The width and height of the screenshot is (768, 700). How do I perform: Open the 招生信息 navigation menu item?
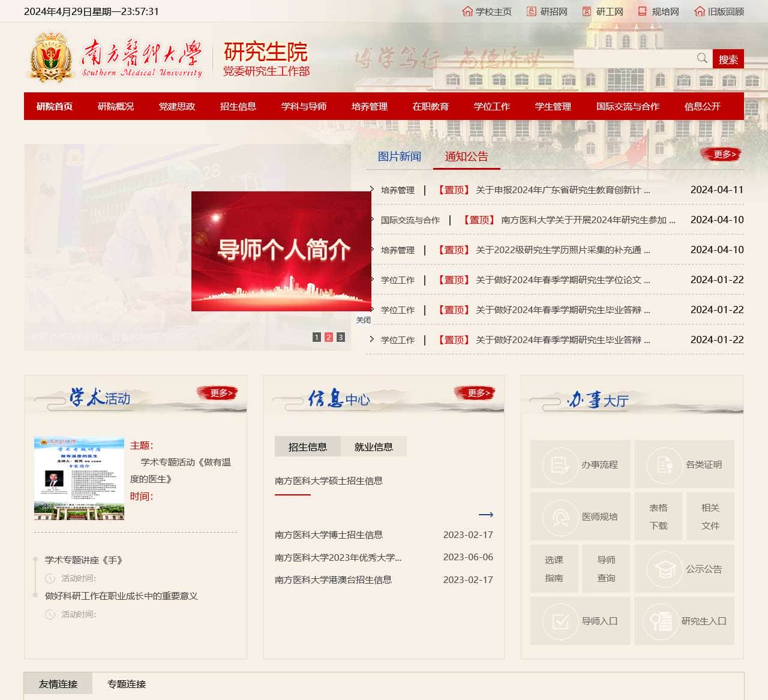click(238, 106)
